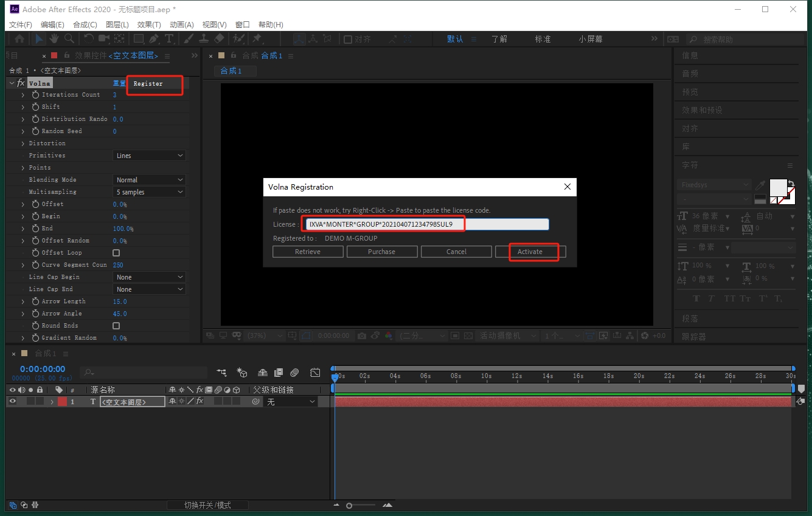Viewport: 812px width, 516px height.
Task: Open the 窗口 menu in menu bar
Action: pos(242,24)
